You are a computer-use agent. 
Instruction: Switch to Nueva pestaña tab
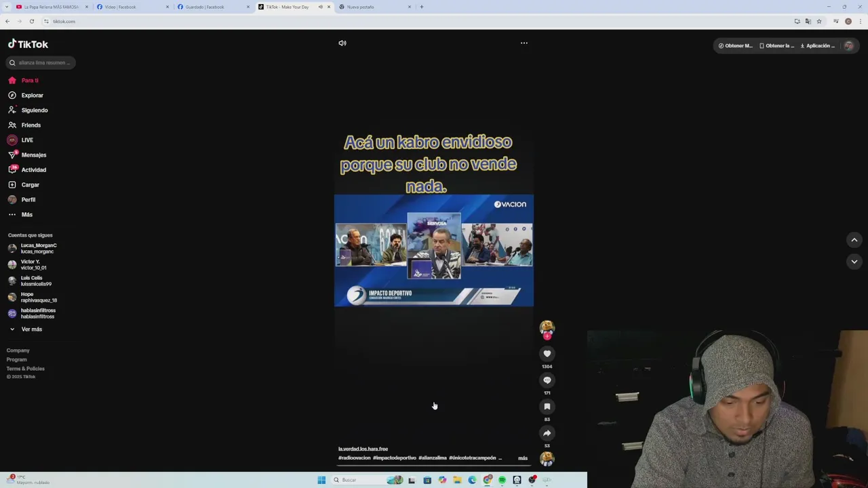(x=374, y=7)
